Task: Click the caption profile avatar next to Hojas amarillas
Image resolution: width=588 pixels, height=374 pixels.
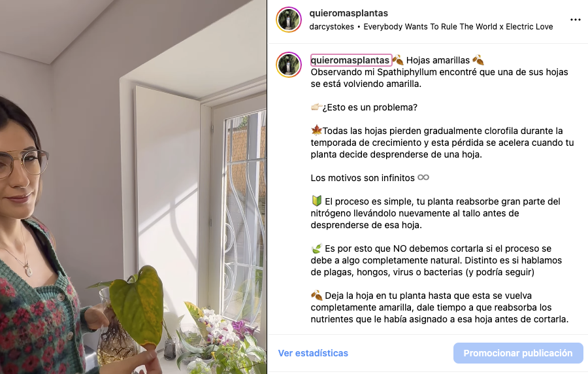Action: tap(289, 65)
